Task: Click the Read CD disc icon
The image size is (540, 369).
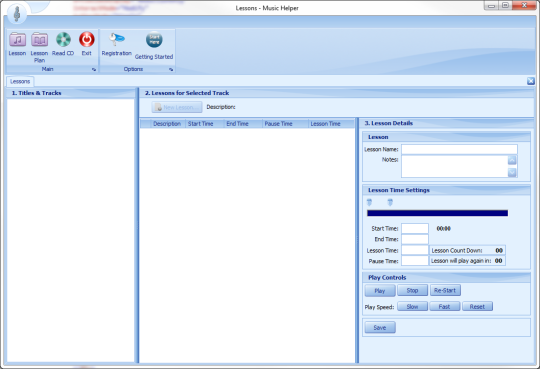Action: click(x=63, y=40)
